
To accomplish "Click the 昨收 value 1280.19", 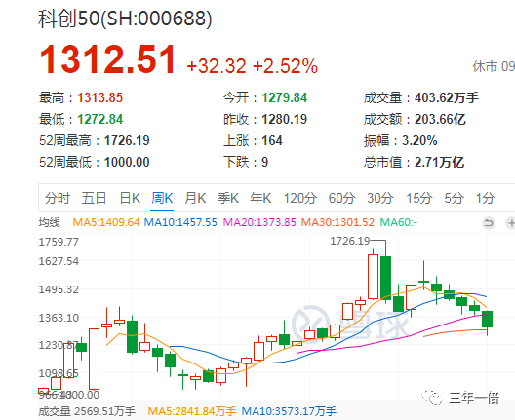I will pyautogui.click(x=285, y=119).
